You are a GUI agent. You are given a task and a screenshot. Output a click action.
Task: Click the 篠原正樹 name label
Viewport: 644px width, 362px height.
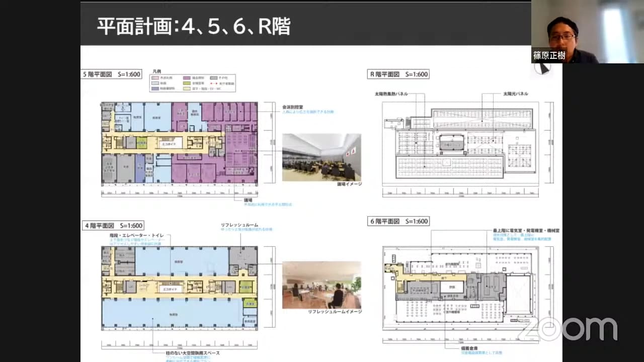pos(550,55)
